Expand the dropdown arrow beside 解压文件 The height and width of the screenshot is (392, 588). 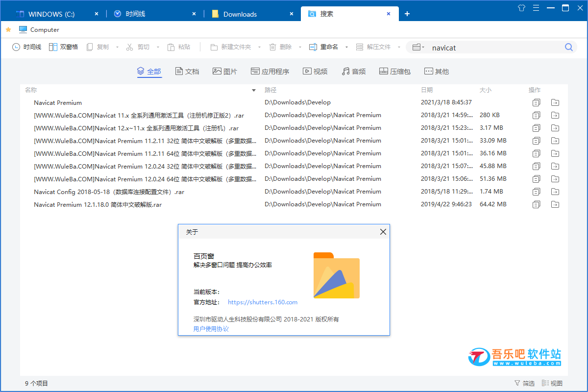[399, 47]
